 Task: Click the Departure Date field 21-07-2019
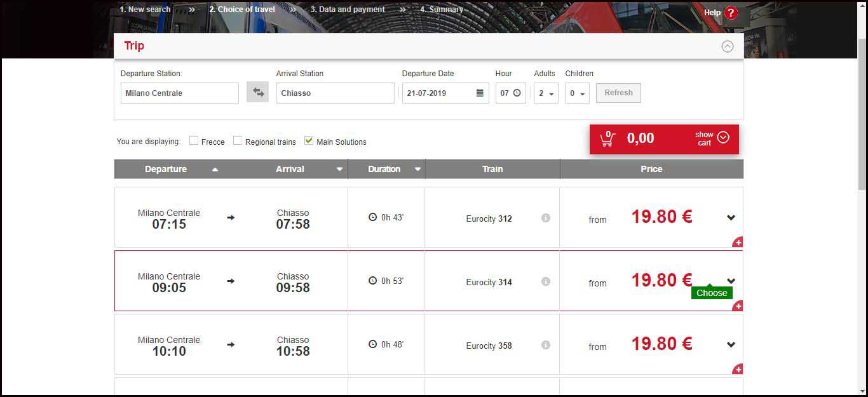tap(445, 93)
